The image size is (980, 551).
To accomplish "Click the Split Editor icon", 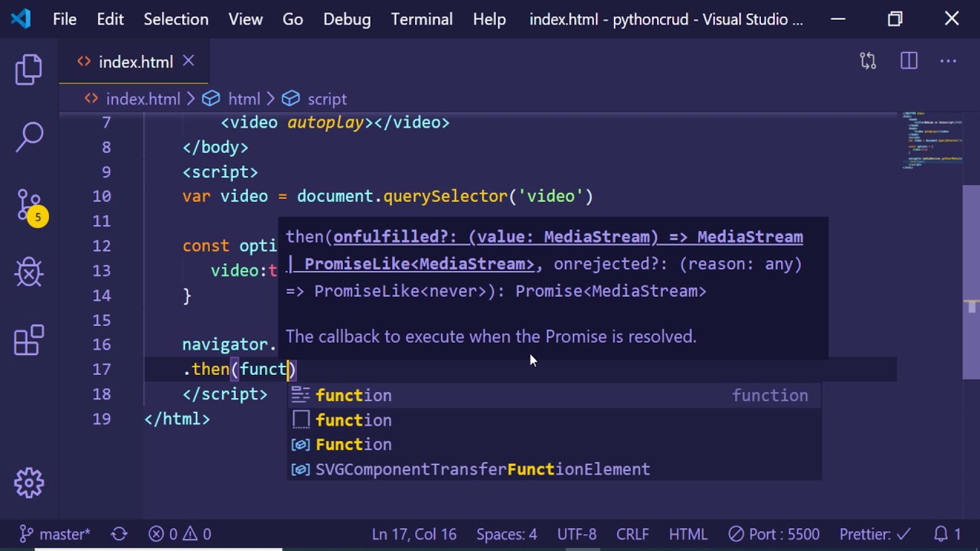I will (x=909, y=61).
